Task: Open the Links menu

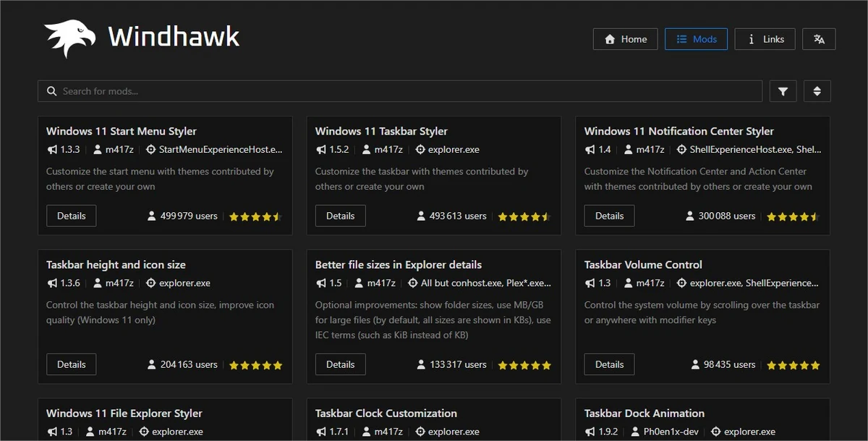Action: tap(765, 39)
